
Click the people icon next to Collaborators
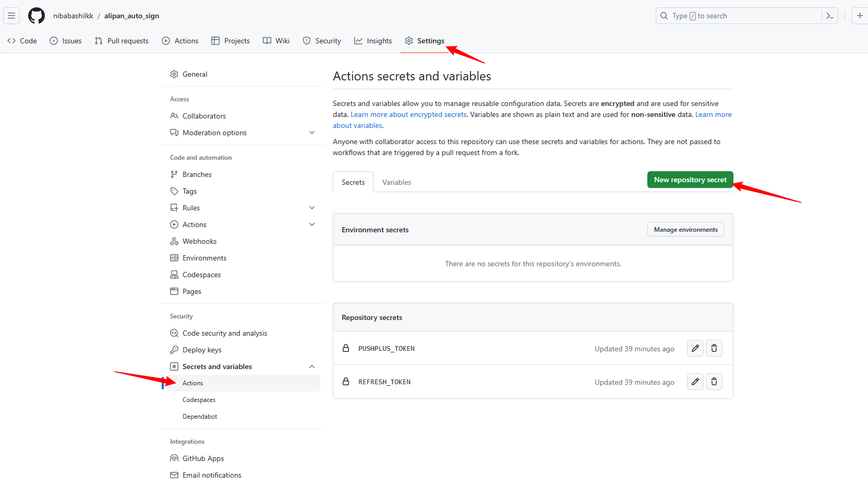tap(174, 116)
